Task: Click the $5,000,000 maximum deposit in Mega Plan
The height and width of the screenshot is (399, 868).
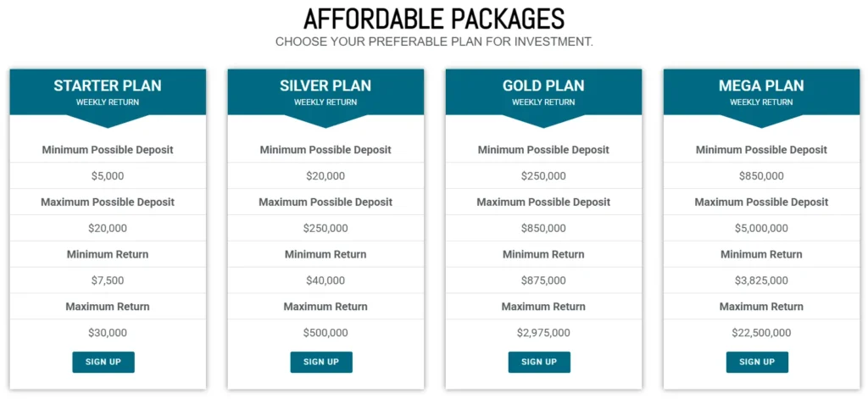Action: click(x=761, y=228)
